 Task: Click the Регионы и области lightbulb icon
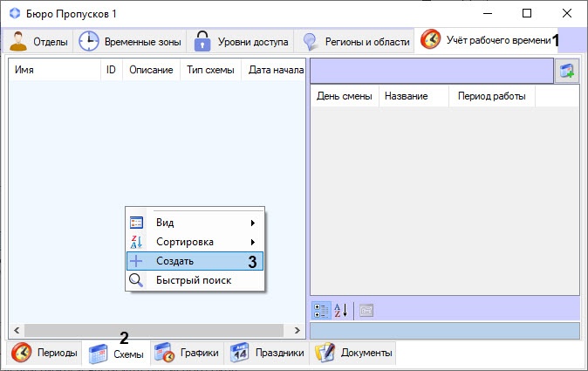(x=310, y=41)
